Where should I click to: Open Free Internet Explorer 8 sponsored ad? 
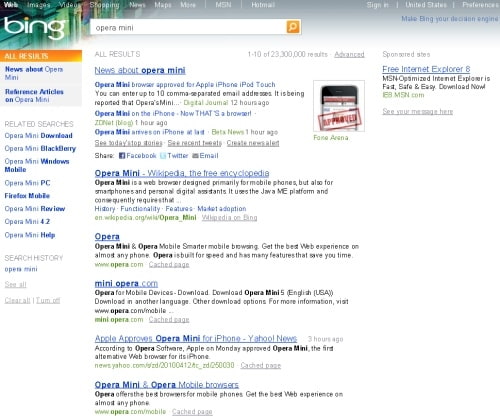(x=426, y=69)
